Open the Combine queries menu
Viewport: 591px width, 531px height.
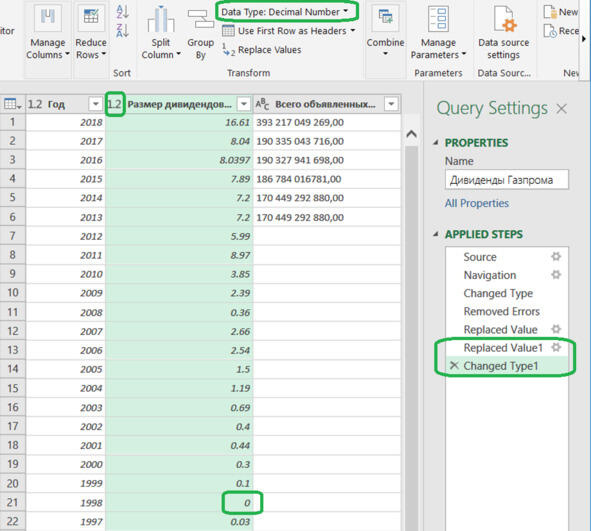pyautogui.click(x=385, y=32)
